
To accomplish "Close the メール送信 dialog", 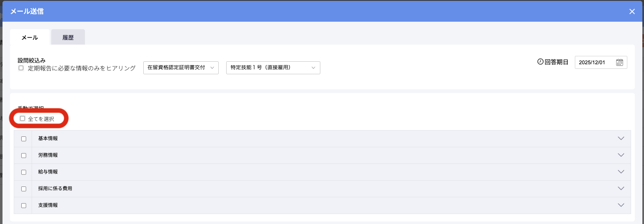I will point(632,11).
